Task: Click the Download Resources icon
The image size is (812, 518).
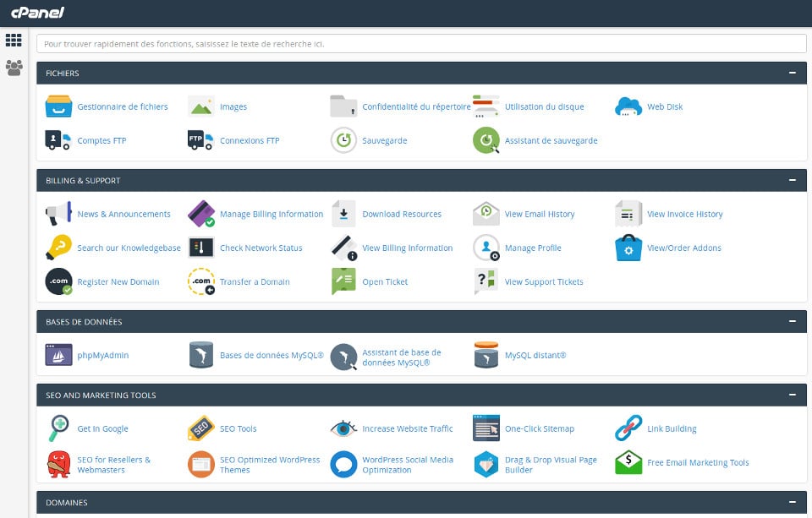Action: [x=343, y=214]
